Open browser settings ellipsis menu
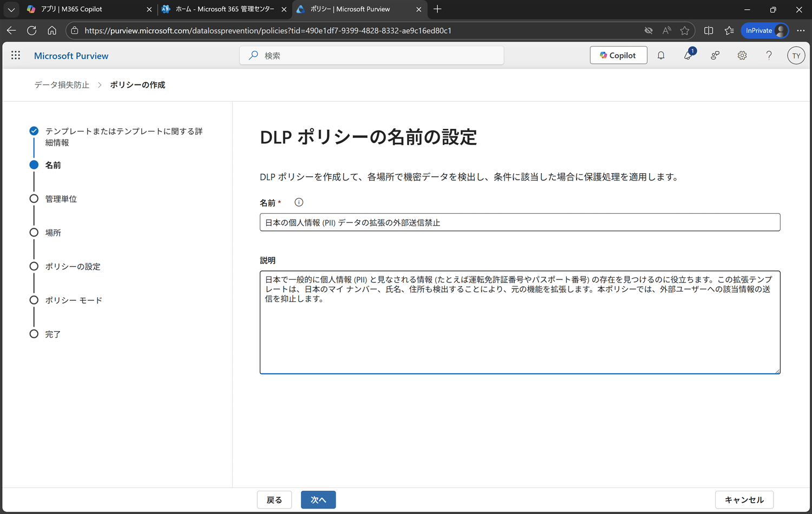This screenshot has width=812, height=514. 801,30
